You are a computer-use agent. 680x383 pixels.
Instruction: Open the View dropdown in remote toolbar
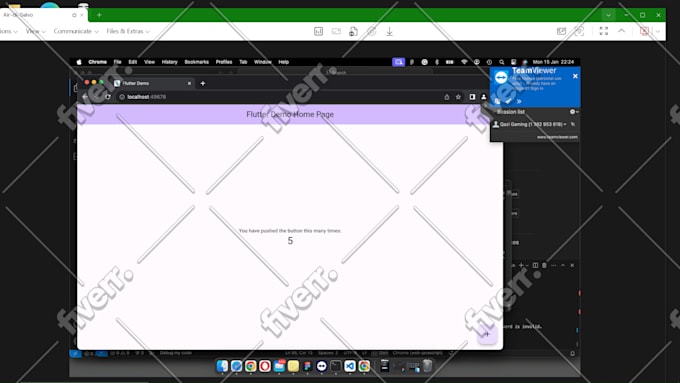35,31
